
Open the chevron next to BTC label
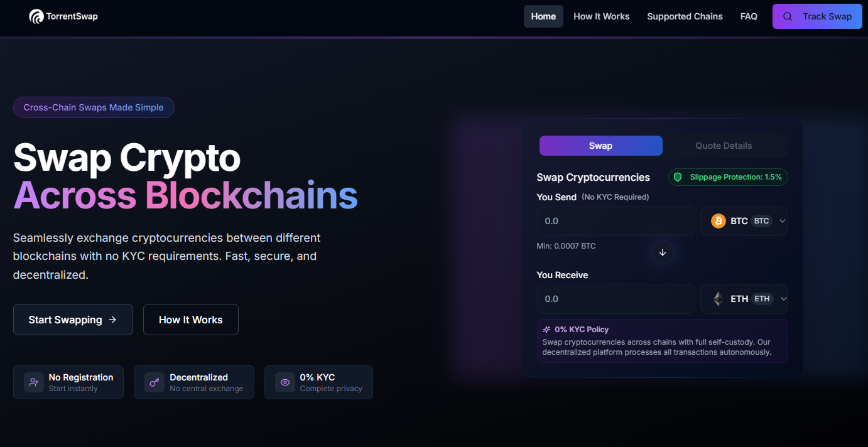click(x=783, y=220)
